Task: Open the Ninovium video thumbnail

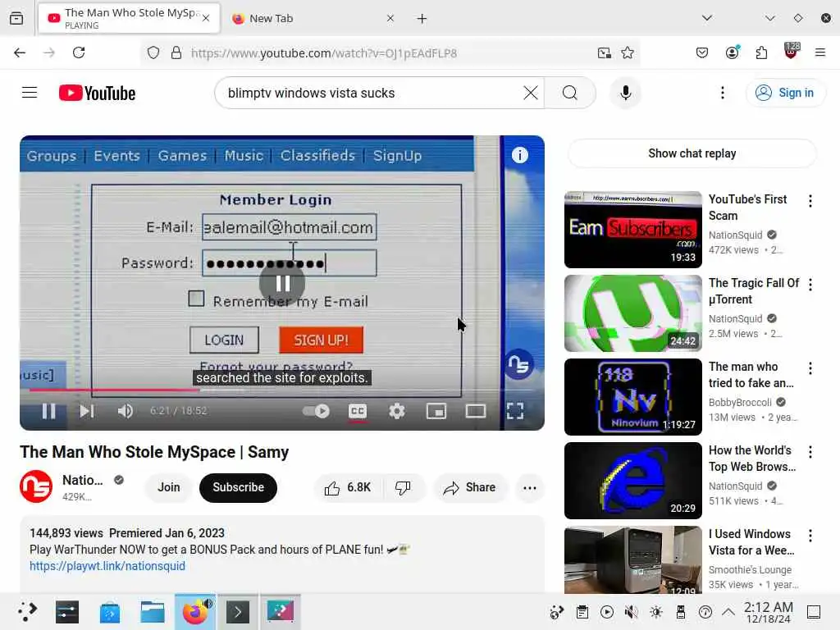Action: point(632,396)
